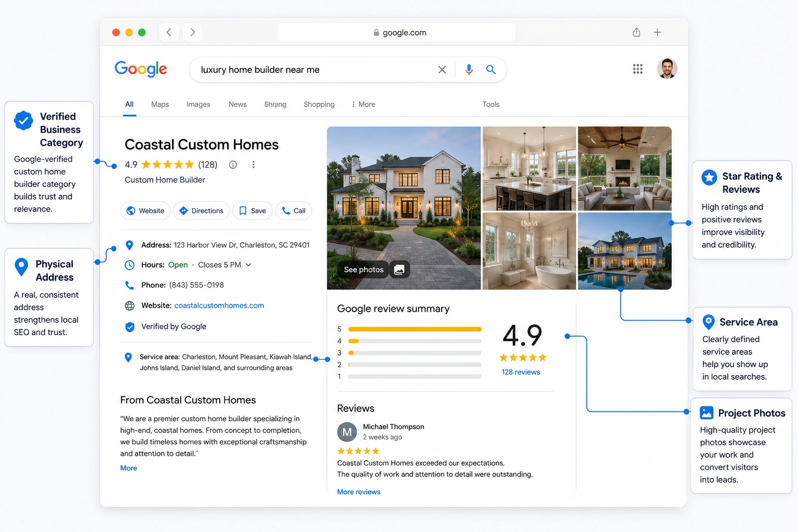Open the large house exterior photo
The width and height of the screenshot is (798, 532).
[x=404, y=208]
